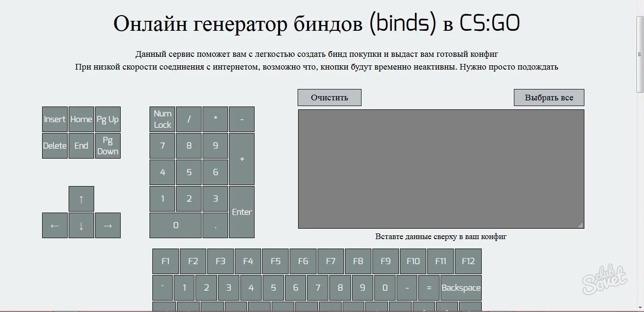644x312 pixels.
Task: Click the right arrow key
Action: click(x=108, y=225)
